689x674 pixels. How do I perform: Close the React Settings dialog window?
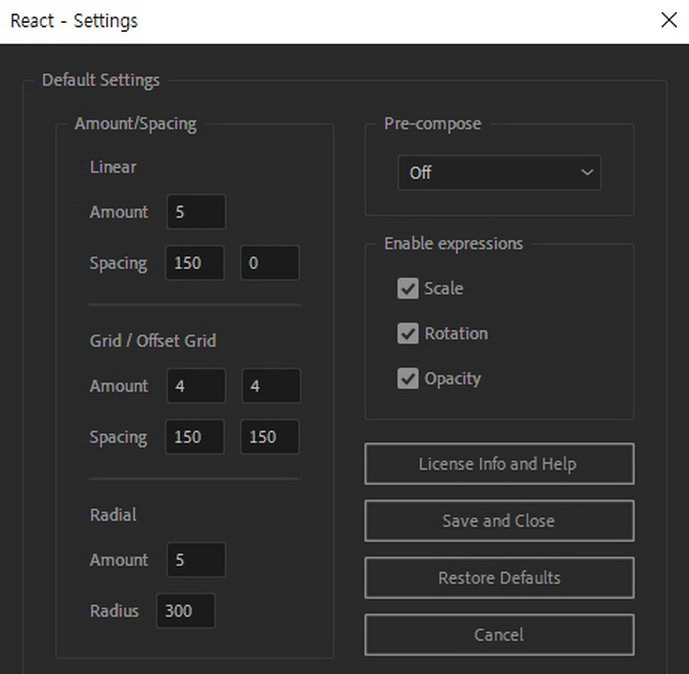pyautogui.click(x=669, y=20)
